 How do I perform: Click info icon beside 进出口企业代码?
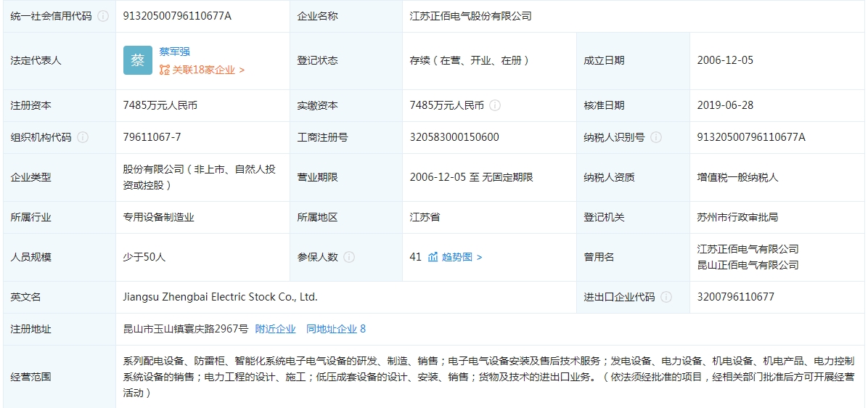click(x=666, y=297)
